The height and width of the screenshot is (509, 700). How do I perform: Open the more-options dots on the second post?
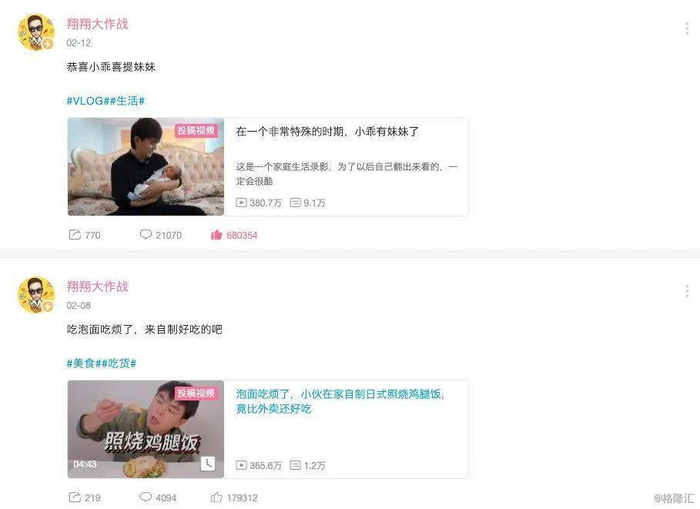tap(687, 291)
